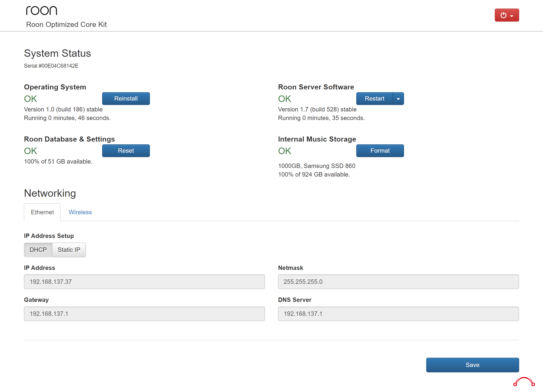Click 'Running 0 minutes, 46 seconds.' text
Image resolution: width=543 pixels, height=392 pixels.
click(x=67, y=118)
